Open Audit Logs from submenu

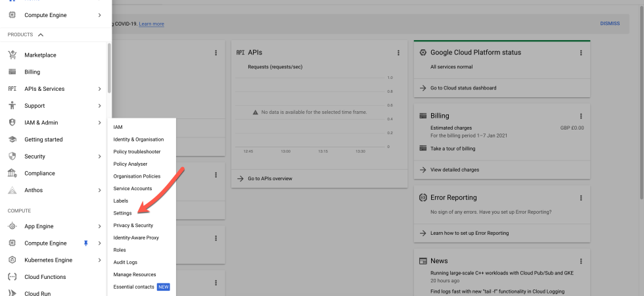click(x=126, y=262)
